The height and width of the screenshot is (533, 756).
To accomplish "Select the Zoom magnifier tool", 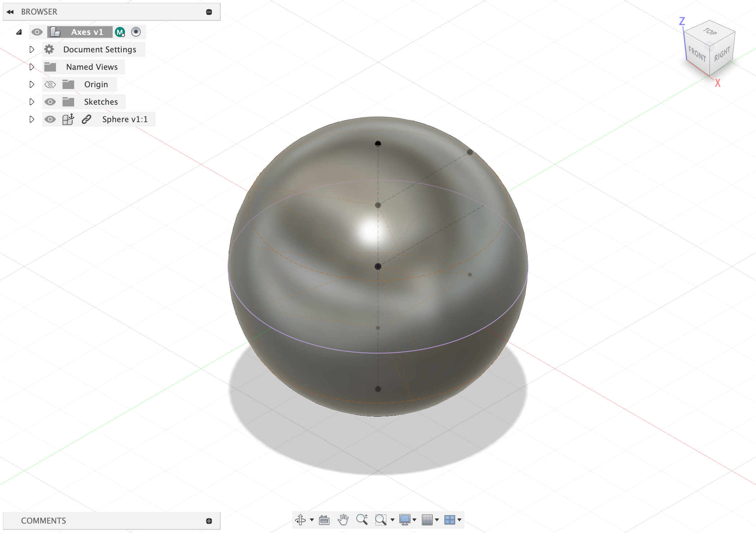I will tap(362, 520).
